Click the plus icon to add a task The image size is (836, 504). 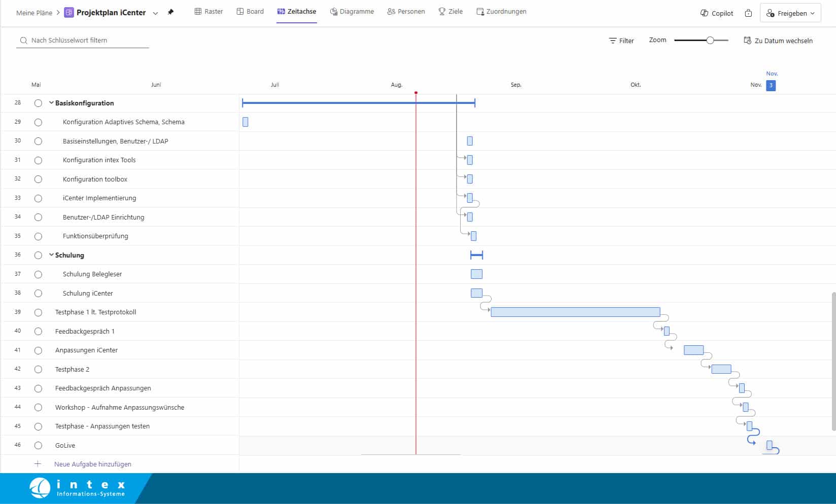click(x=38, y=464)
